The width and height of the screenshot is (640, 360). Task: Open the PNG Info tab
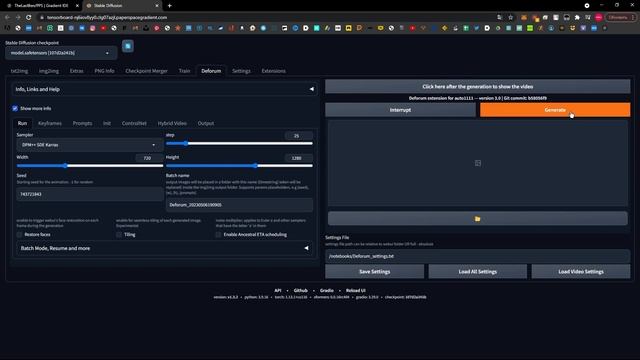pos(104,71)
